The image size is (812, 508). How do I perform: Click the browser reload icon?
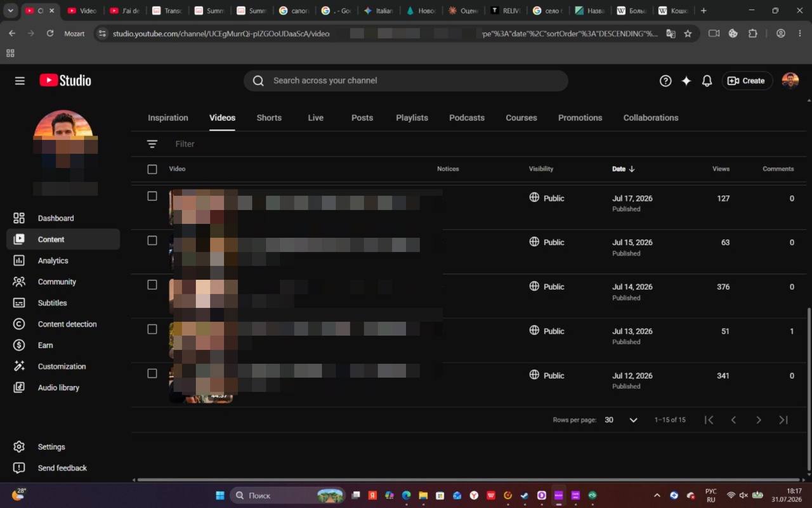50,34
